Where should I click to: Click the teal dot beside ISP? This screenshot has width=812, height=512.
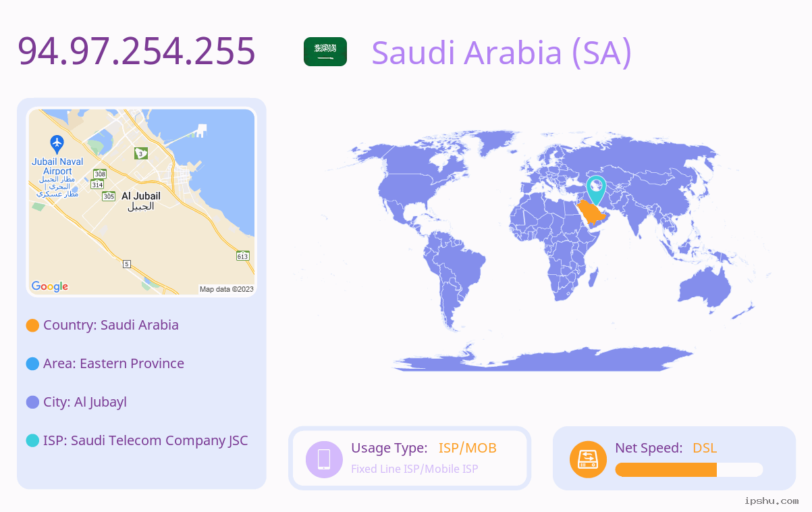pyautogui.click(x=32, y=441)
